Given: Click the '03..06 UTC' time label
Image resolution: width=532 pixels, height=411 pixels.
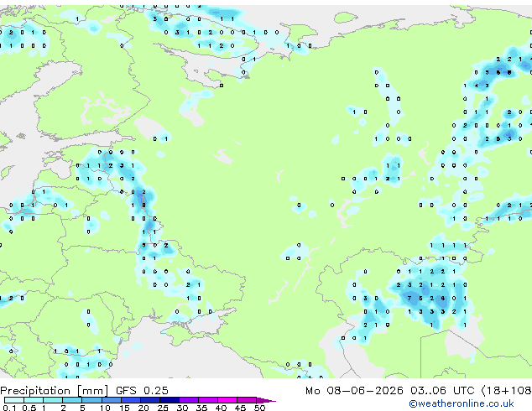Looking at the screenshot, I should tap(442, 391).
